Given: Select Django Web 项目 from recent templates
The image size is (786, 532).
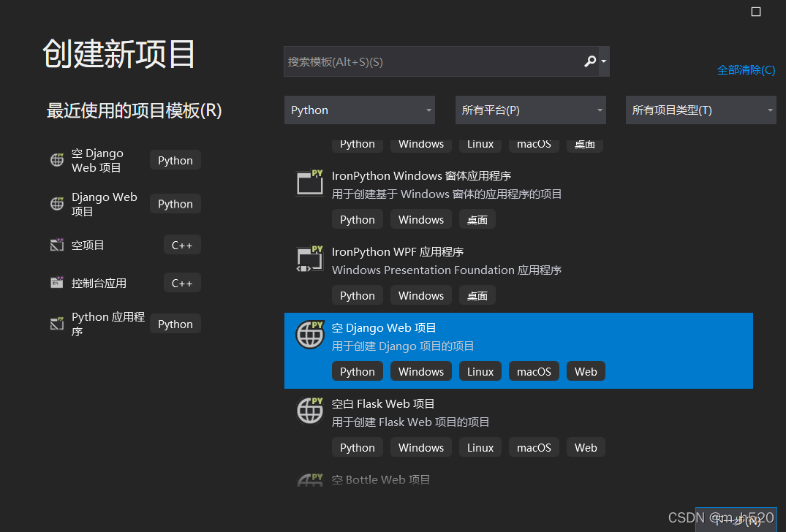Looking at the screenshot, I should (105, 204).
